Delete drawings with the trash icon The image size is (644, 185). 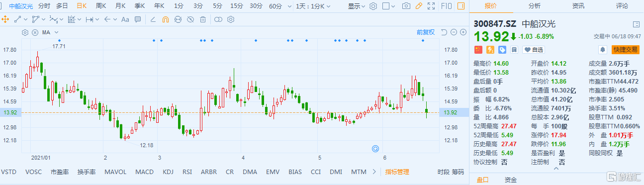point(203,19)
